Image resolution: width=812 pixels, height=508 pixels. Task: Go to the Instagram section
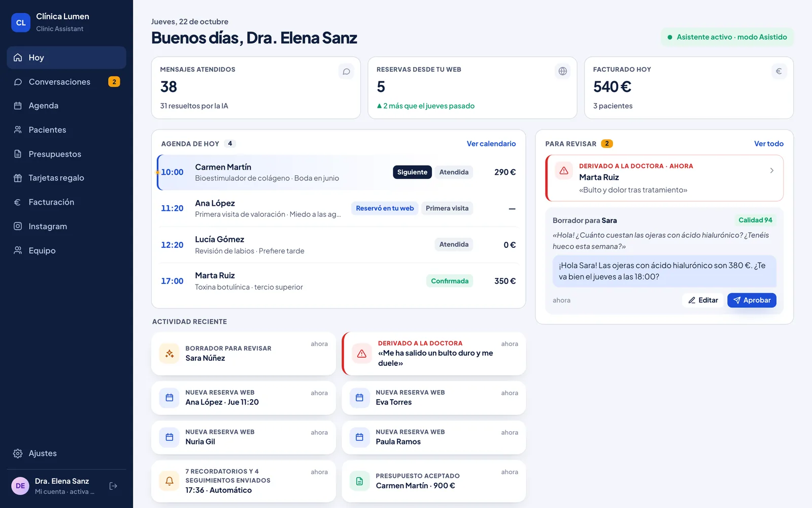tap(66, 227)
